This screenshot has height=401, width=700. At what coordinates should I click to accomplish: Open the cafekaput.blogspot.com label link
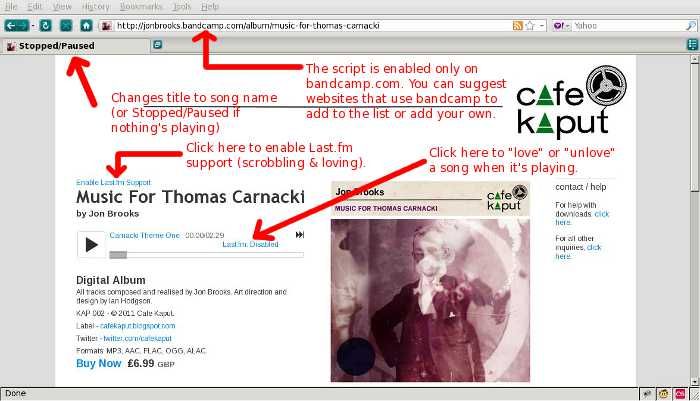[x=138, y=326]
